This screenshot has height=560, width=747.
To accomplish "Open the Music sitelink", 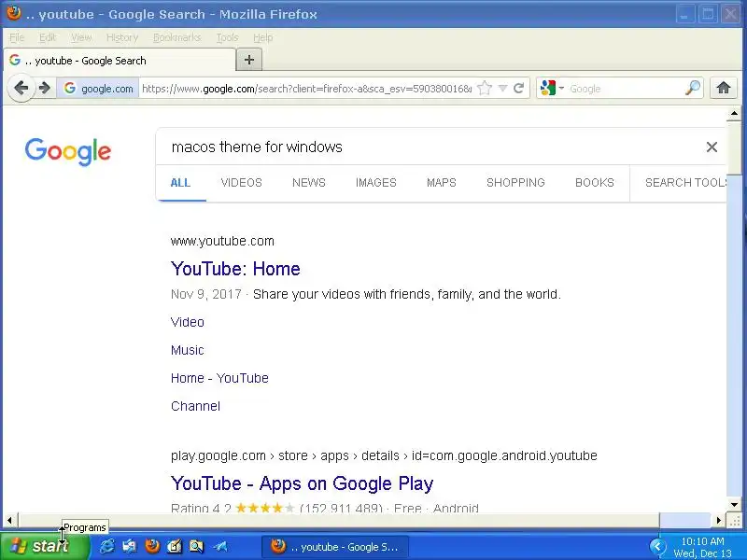I will pos(188,351).
